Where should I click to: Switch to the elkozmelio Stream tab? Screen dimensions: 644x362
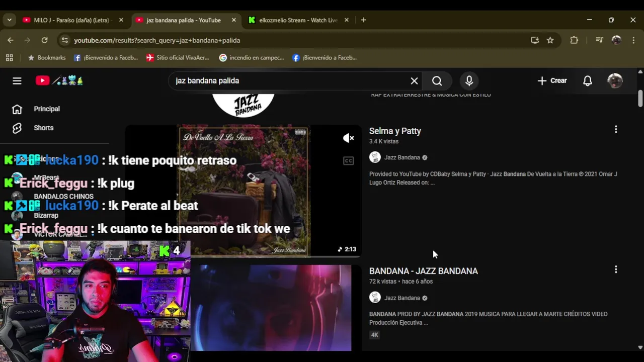pyautogui.click(x=298, y=20)
